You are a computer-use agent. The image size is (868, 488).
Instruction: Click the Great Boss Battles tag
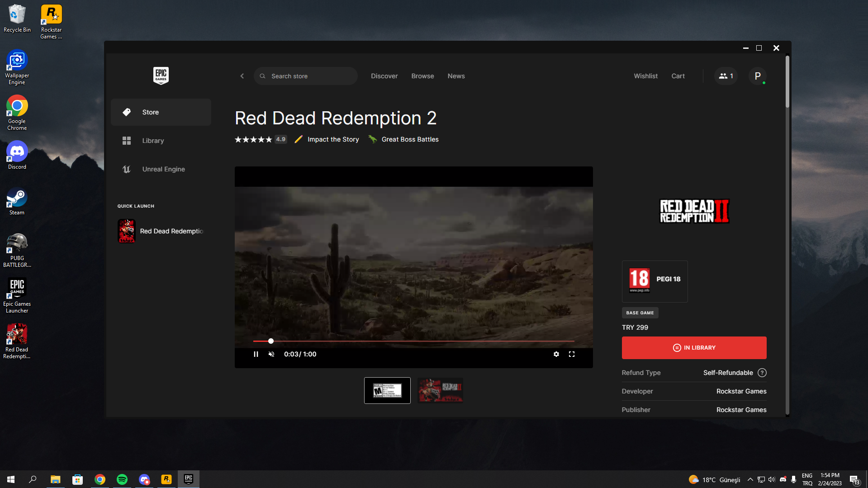(403, 139)
